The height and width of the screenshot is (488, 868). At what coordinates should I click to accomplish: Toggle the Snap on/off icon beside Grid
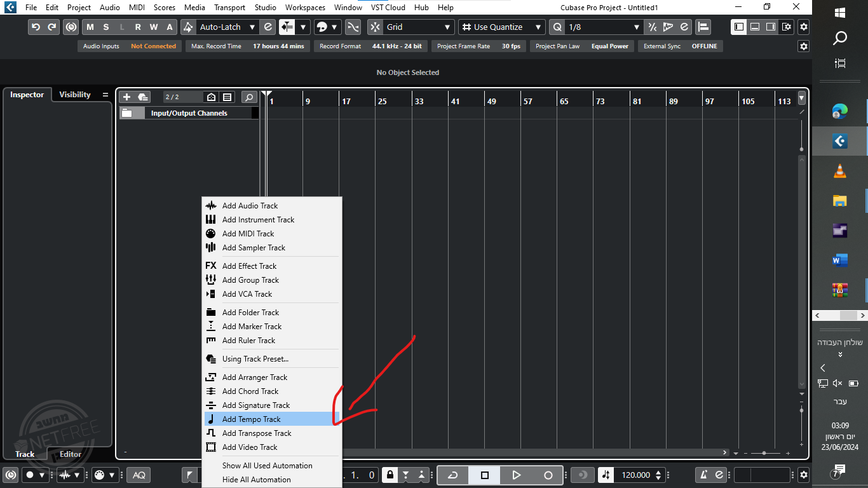point(376,27)
